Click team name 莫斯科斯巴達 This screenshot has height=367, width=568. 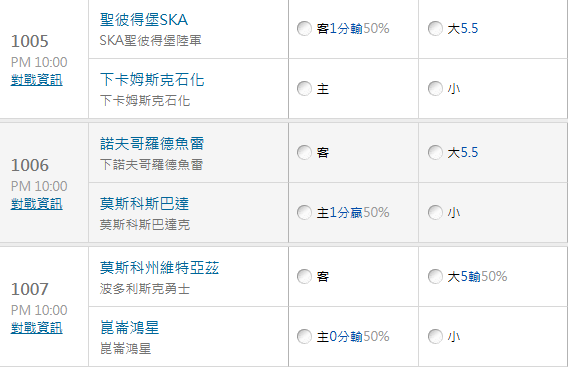[x=145, y=203]
